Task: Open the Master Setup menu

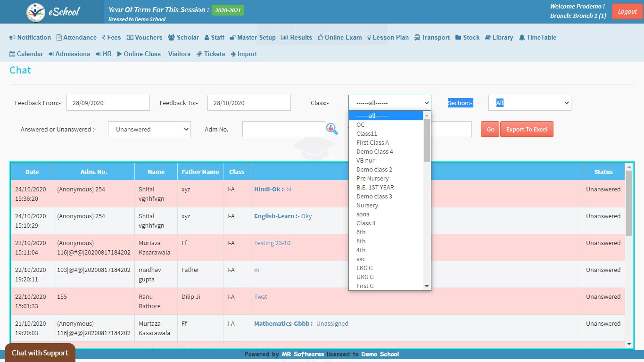Action: click(253, 38)
